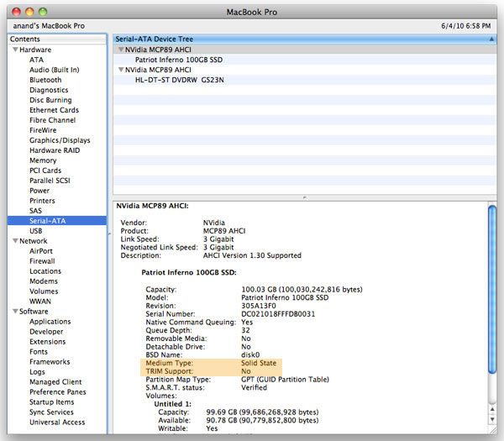Click the serial number DC021018FFFDB0031

pyautogui.click(x=278, y=314)
